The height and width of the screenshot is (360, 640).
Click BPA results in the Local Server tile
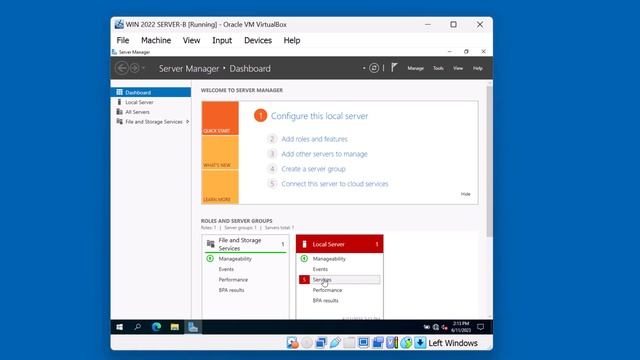325,301
